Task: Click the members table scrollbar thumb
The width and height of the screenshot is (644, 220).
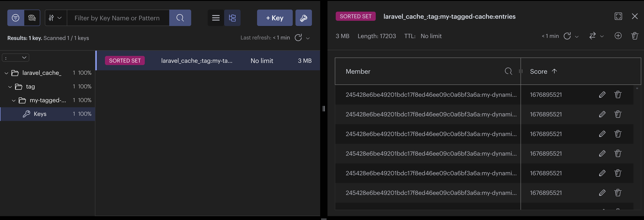Action: 637,88
